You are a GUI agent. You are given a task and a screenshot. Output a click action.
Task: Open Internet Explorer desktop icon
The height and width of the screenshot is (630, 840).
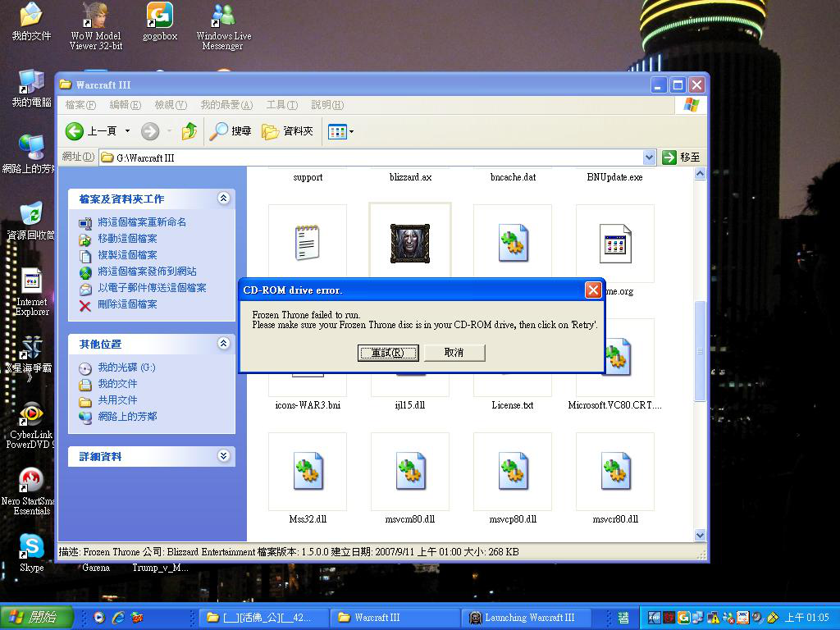point(32,292)
